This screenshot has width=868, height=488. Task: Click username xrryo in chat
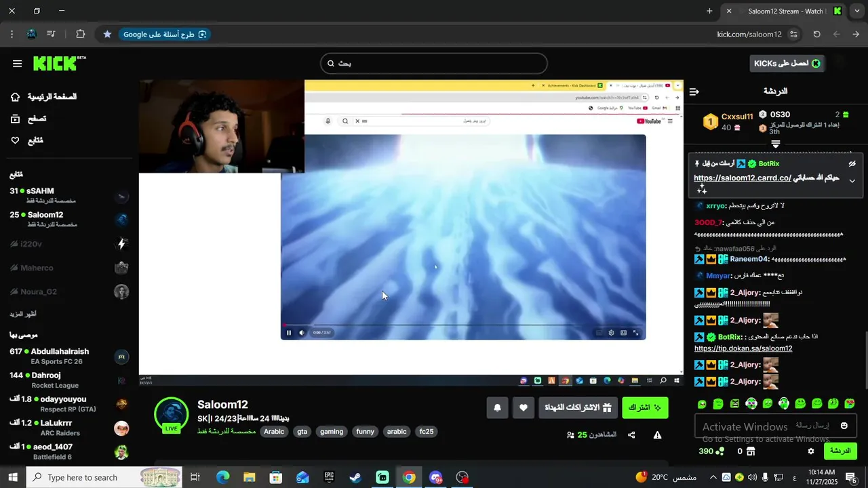click(x=715, y=206)
